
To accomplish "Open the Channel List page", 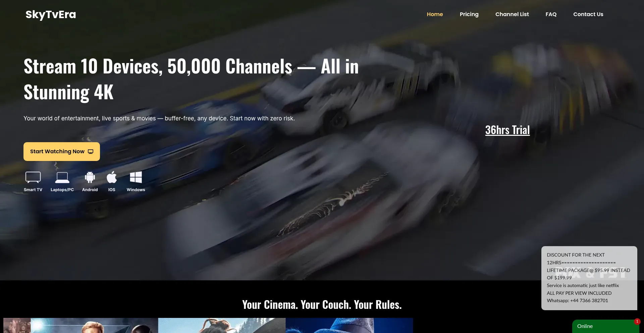I will click(512, 14).
